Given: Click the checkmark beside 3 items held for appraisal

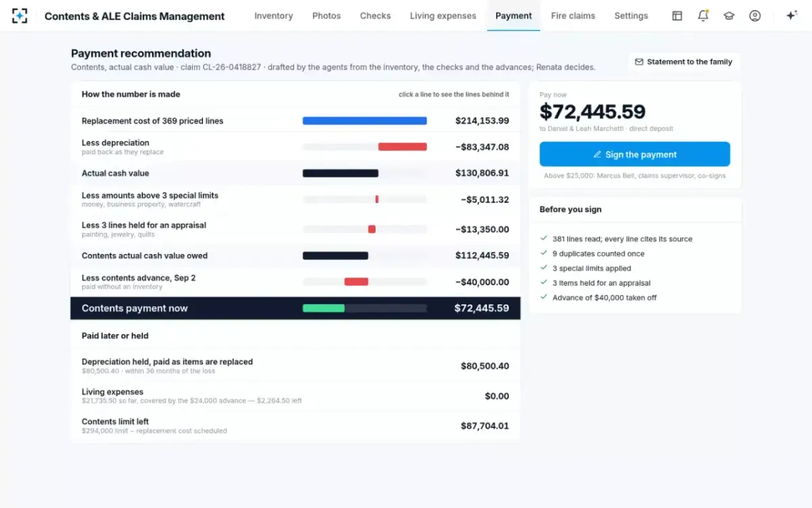Looking at the screenshot, I should pyautogui.click(x=543, y=282).
